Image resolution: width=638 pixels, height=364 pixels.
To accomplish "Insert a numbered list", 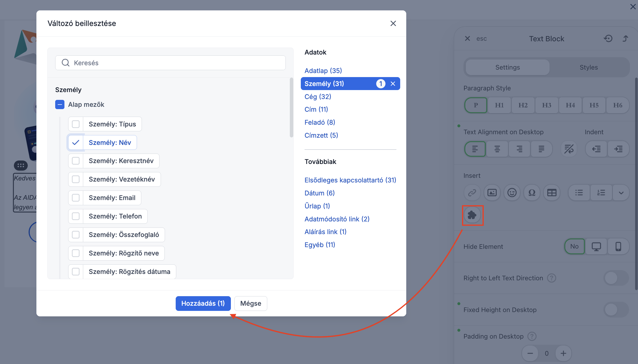I will [601, 193].
